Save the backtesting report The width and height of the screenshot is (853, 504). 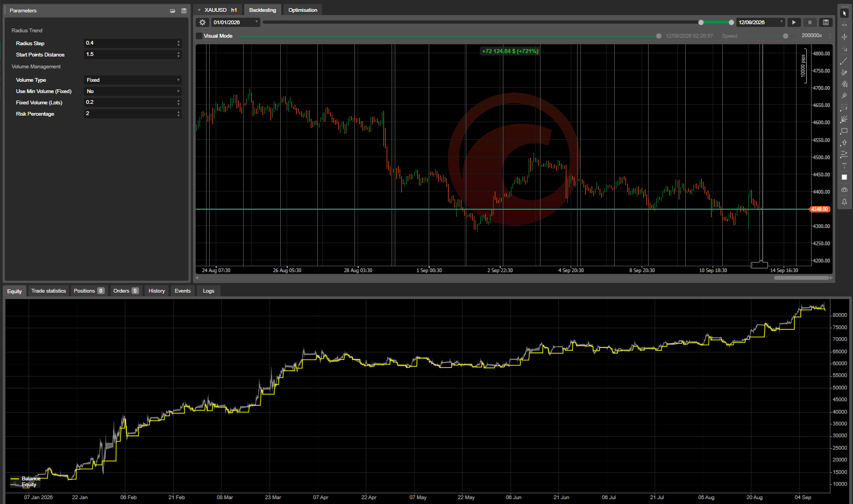(x=826, y=23)
